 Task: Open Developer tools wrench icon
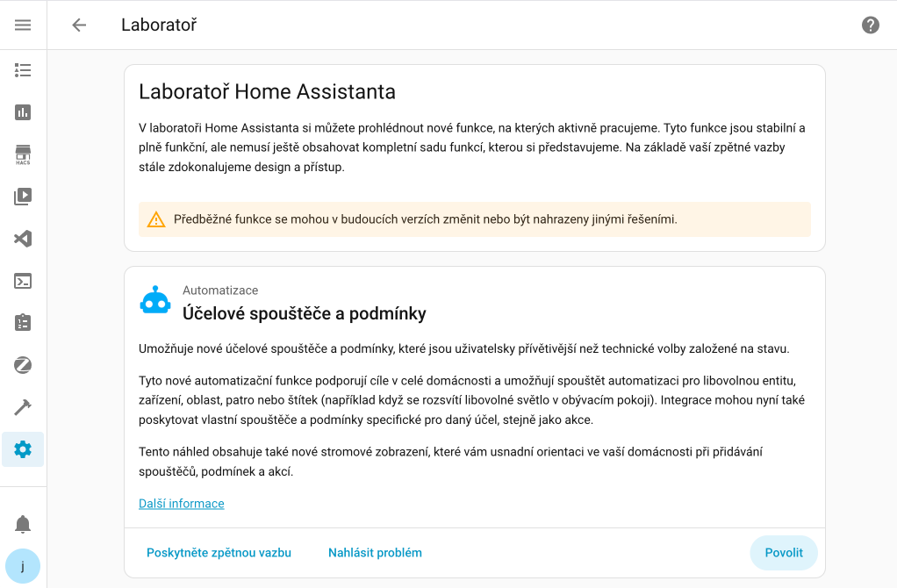click(22, 407)
